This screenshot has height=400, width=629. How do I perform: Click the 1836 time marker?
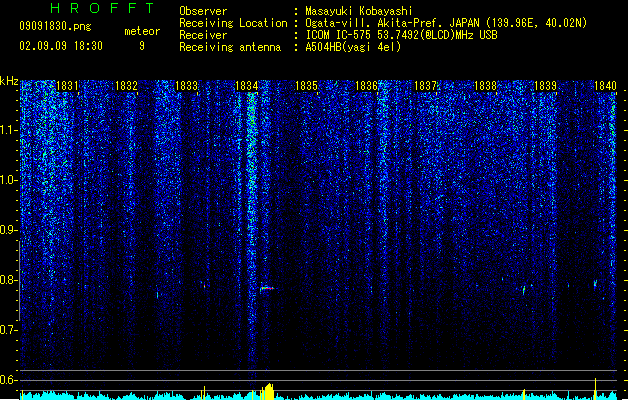[x=366, y=86]
